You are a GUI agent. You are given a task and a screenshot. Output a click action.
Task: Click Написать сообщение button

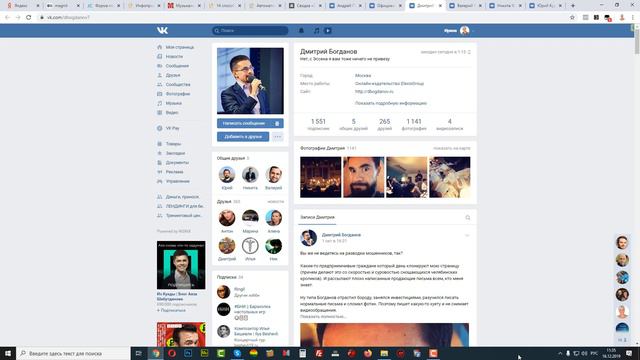(x=244, y=123)
